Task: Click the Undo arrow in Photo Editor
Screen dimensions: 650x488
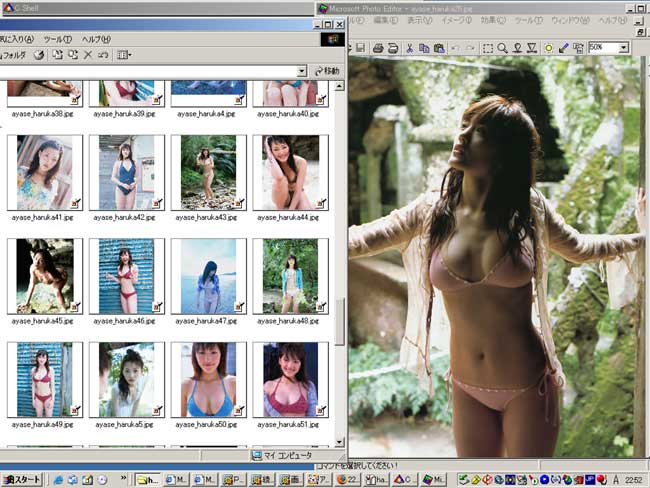Action: tap(456, 48)
